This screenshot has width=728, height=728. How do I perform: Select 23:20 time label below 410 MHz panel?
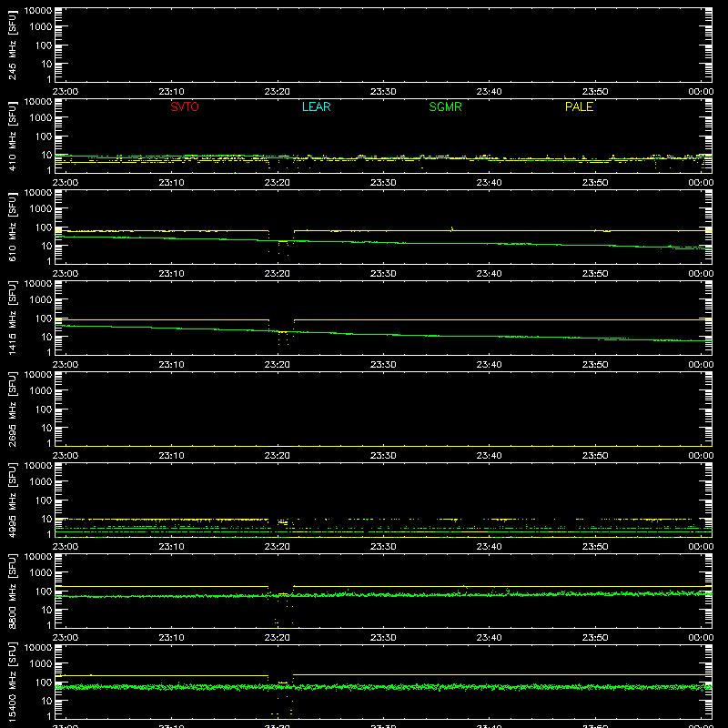click(x=278, y=183)
